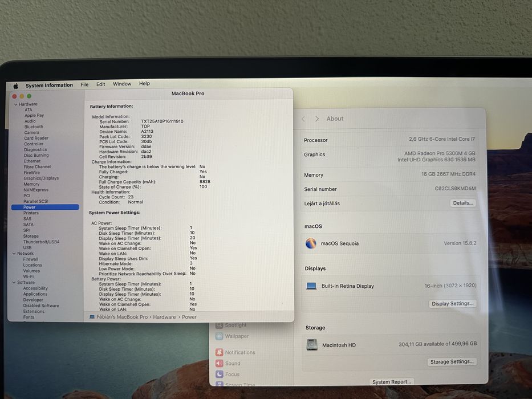Click Fábián's MacBook Pro in path bar
The height and width of the screenshot is (399, 532).
(x=119, y=317)
